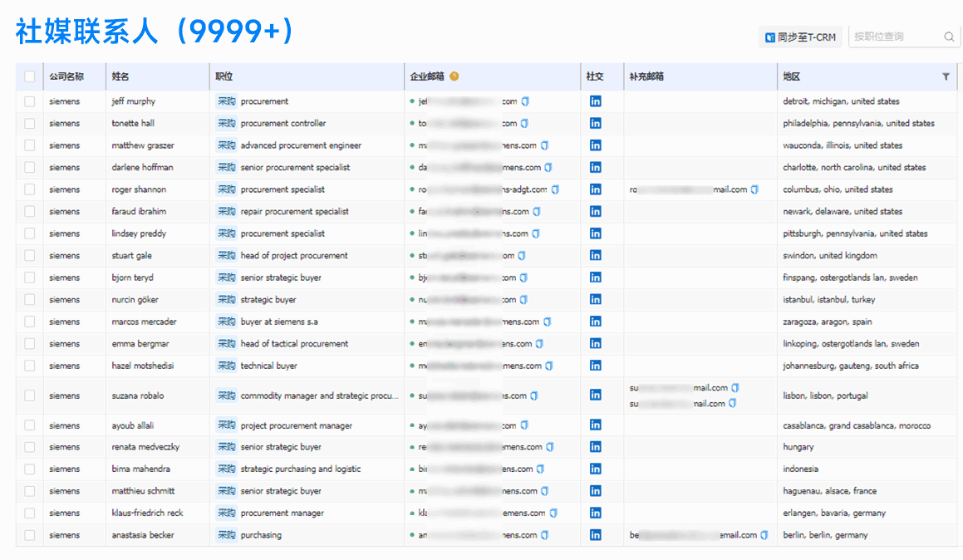Copy anastasia becker's supplementary email
The height and width of the screenshot is (560, 963).
tap(764, 536)
